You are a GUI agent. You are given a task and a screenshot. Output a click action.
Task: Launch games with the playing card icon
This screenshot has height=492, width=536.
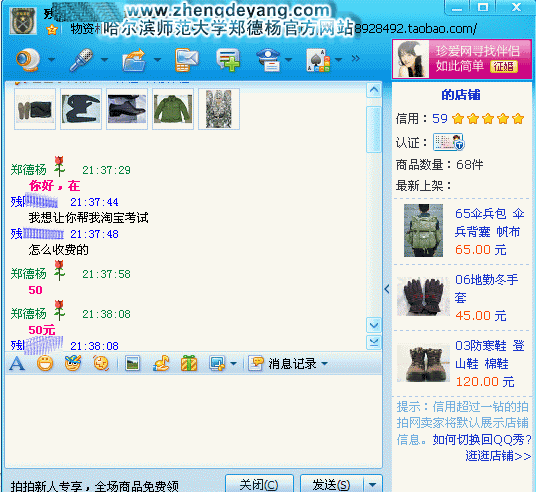318,60
